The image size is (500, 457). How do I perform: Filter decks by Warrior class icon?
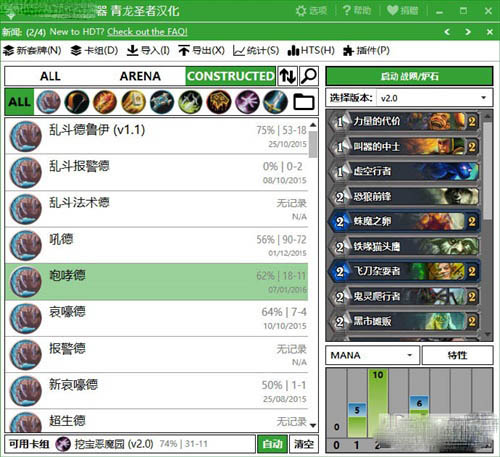(275, 102)
